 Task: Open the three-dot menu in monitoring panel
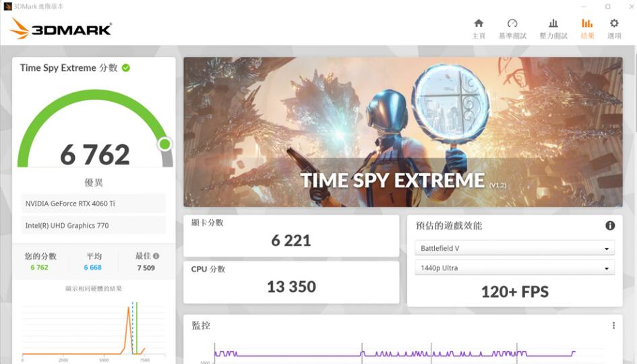tap(613, 326)
